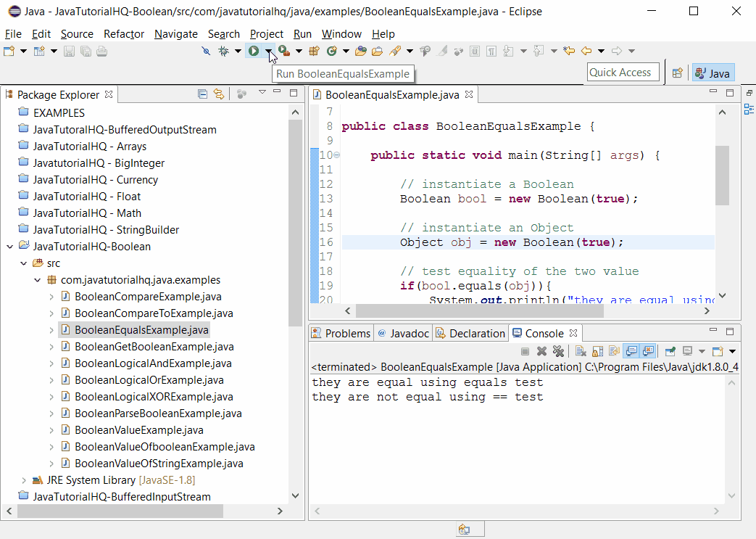Click the Last Edit Location icon
Viewport: 756px width, 539px height.
(x=569, y=51)
